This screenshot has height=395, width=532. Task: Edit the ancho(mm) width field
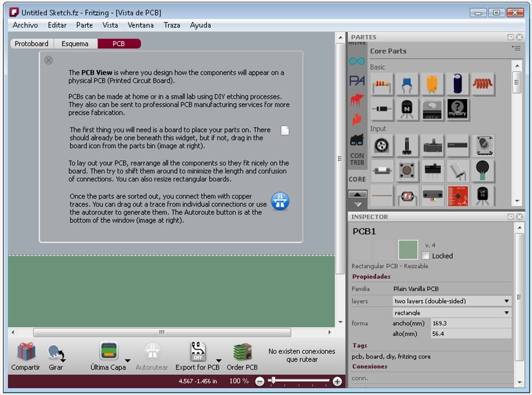tap(471, 323)
